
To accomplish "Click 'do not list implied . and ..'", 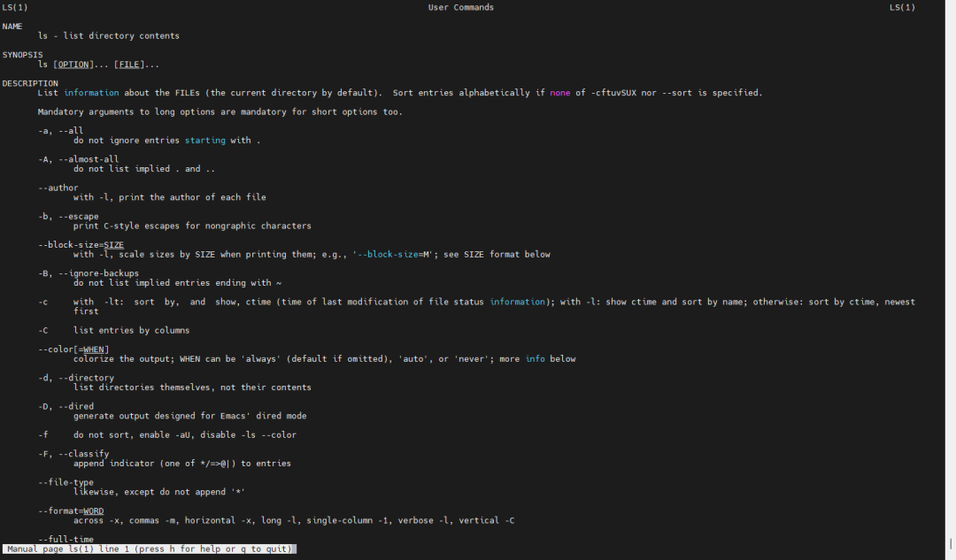I will 144,169.
